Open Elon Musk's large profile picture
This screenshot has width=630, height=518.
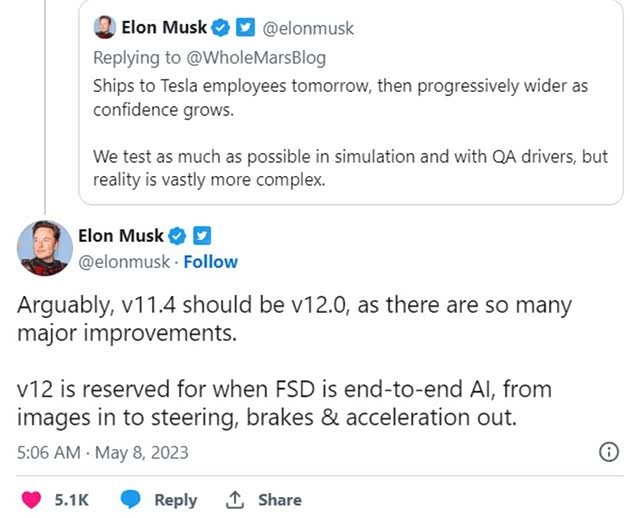(43, 248)
